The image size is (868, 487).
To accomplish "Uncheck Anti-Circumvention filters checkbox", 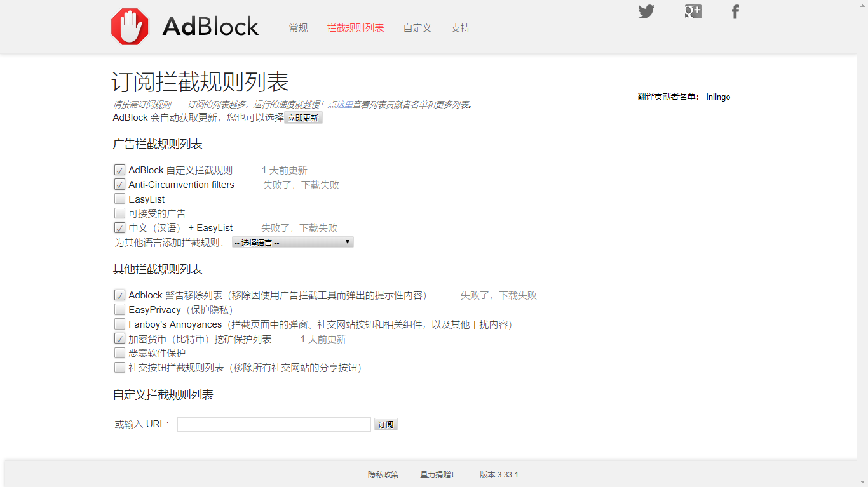I will [119, 185].
